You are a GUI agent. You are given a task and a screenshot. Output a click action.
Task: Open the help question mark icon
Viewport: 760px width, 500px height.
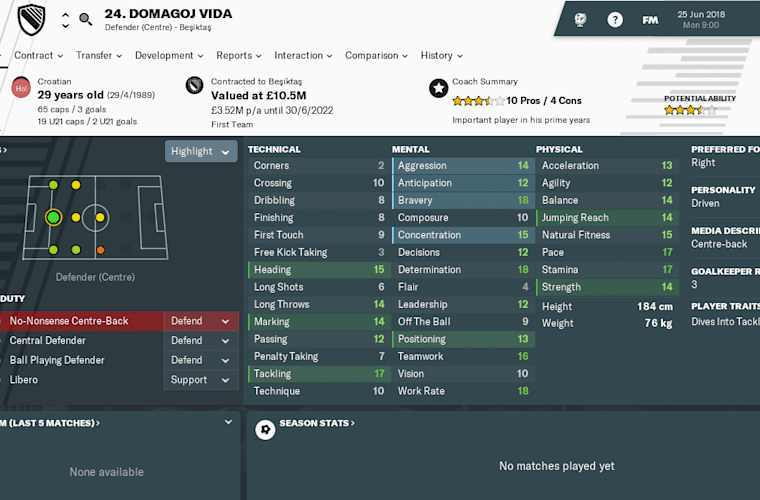(615, 20)
